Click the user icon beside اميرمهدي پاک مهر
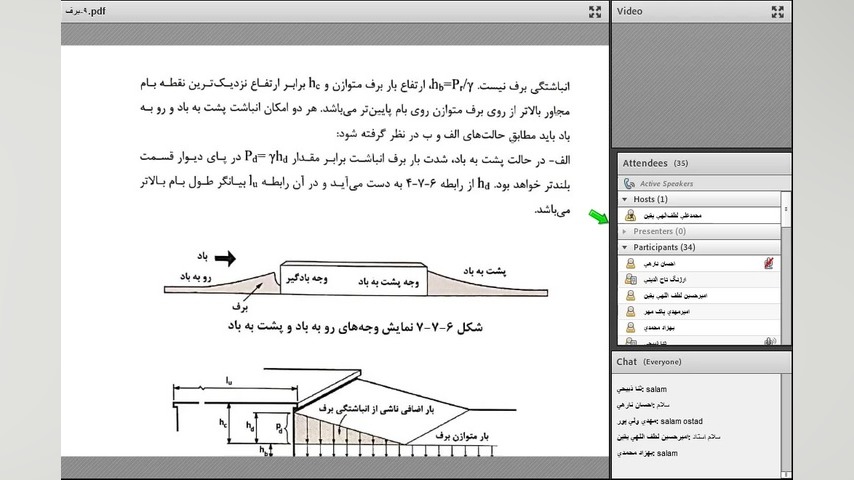 coord(630,311)
